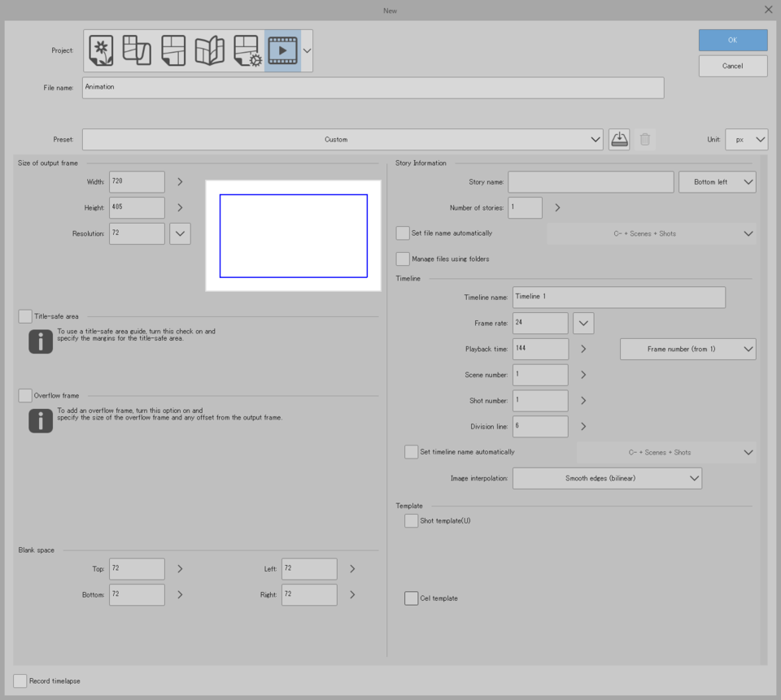
Task: Enable the Overflow frame option
Action: 24,395
